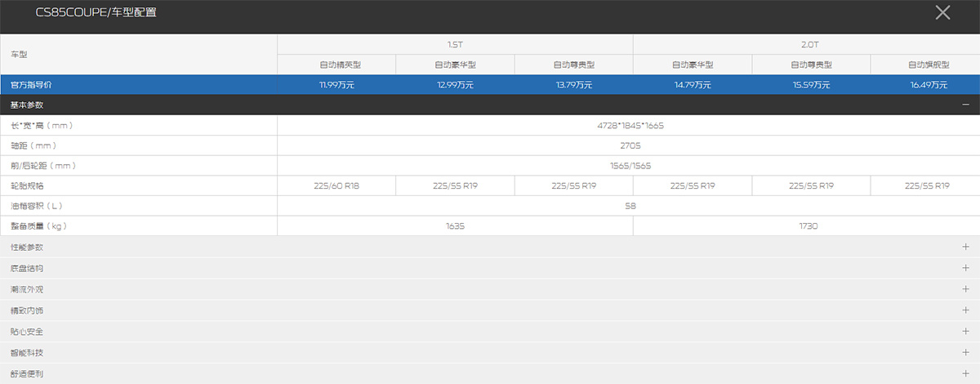Click 自动尊贵型 header under 1.5T

pyautogui.click(x=573, y=65)
